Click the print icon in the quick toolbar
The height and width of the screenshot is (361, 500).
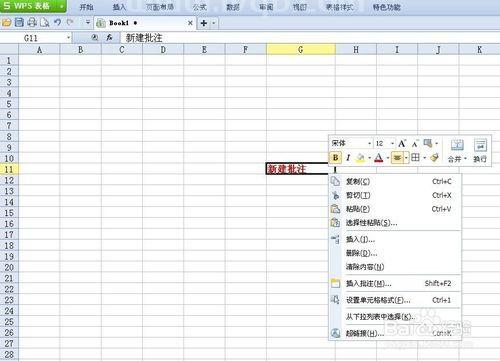[x=32, y=23]
